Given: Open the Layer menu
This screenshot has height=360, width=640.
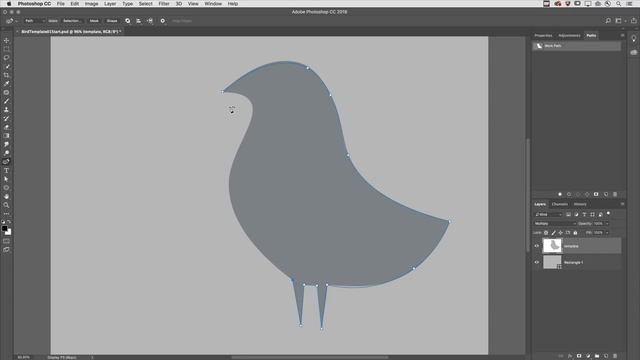Looking at the screenshot, I should click(x=110, y=4).
